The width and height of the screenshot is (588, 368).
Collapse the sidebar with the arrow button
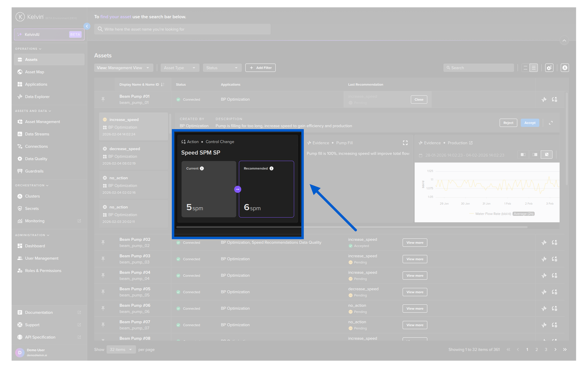click(x=87, y=26)
